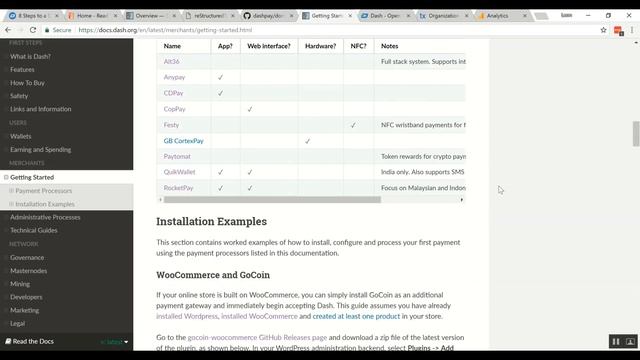The width and height of the screenshot is (640, 360).
Task: Open Safety in sidebar
Action: point(19,96)
